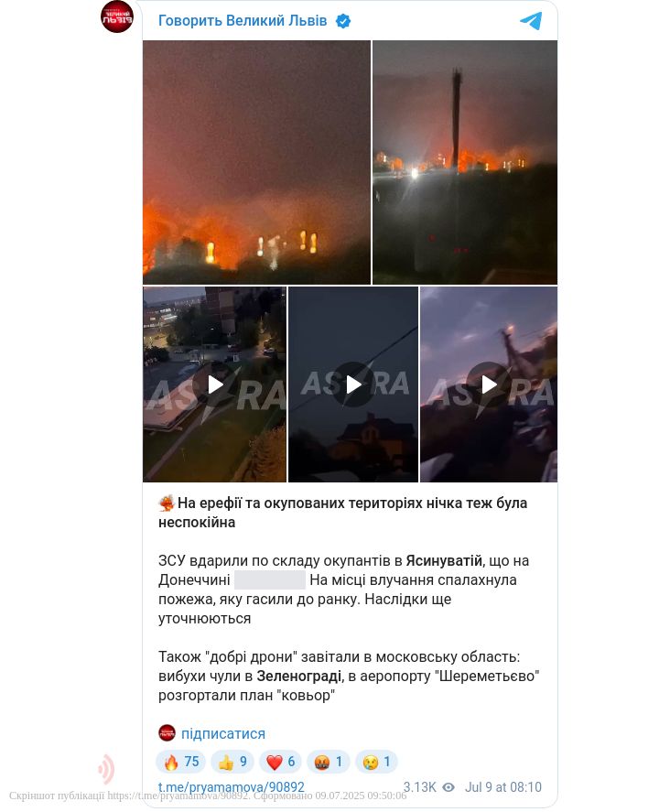The height and width of the screenshot is (812, 659).
Task: Play the middle video with house silhouette
Action: (353, 384)
